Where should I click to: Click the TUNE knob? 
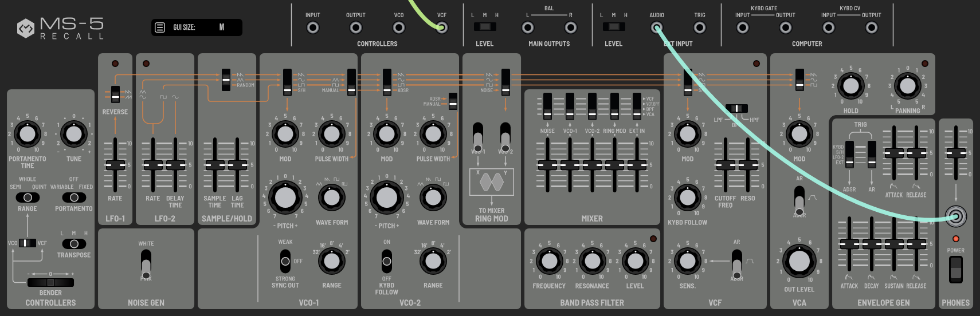pyautogui.click(x=74, y=135)
